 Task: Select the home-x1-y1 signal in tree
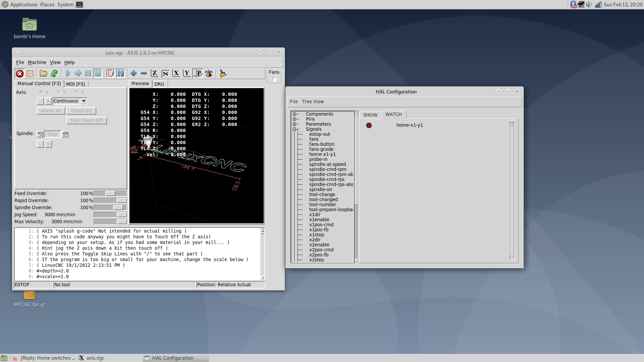point(322,154)
